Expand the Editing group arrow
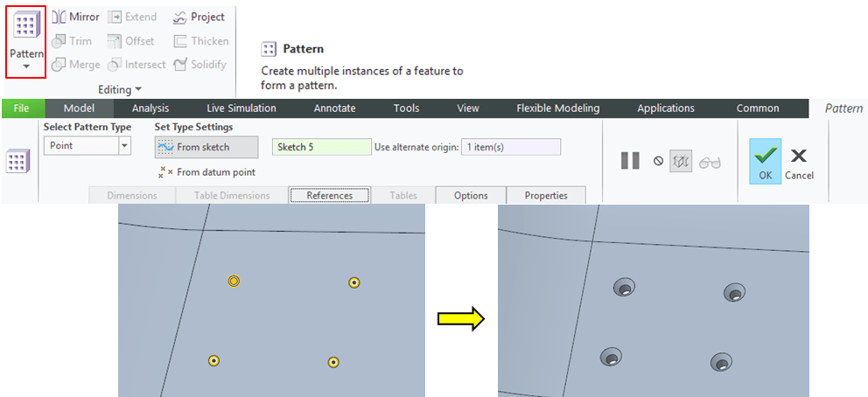 tap(138, 90)
